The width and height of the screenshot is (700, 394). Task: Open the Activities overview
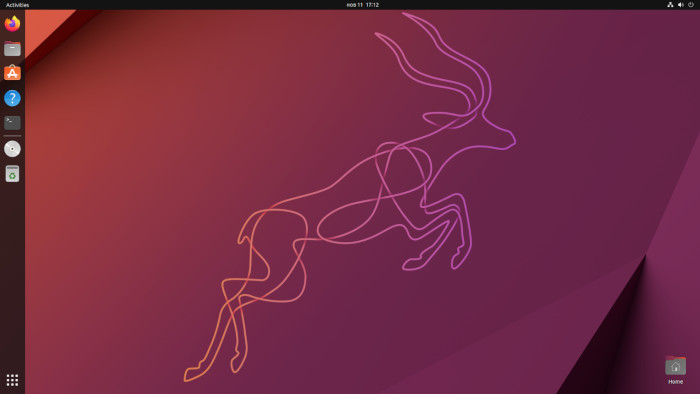point(17,5)
